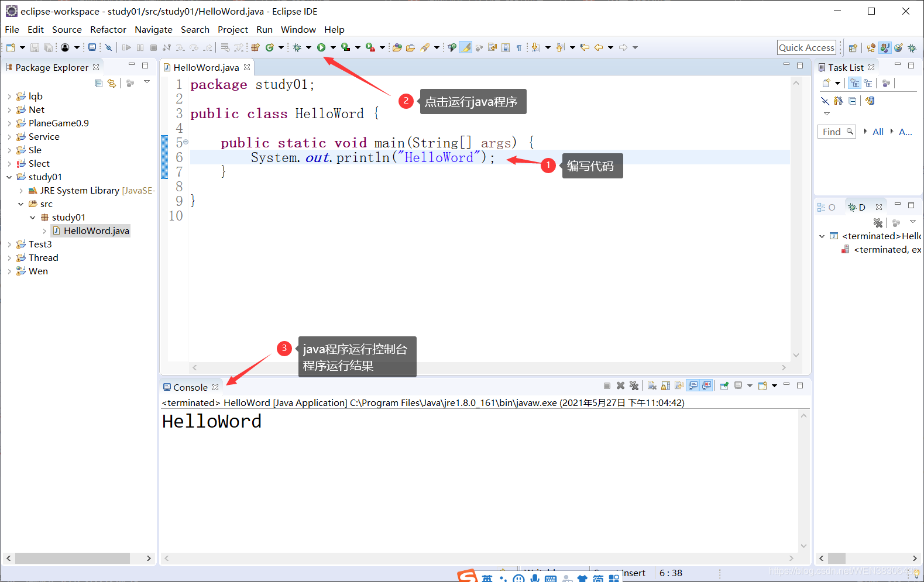Screen dimensions: 924x582
Task: Minimize the Console panel
Action: (786, 384)
